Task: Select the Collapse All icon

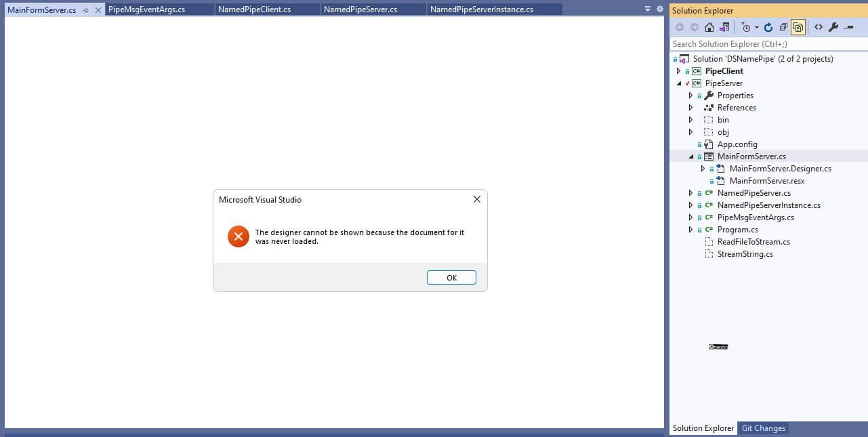Action: 783,27
